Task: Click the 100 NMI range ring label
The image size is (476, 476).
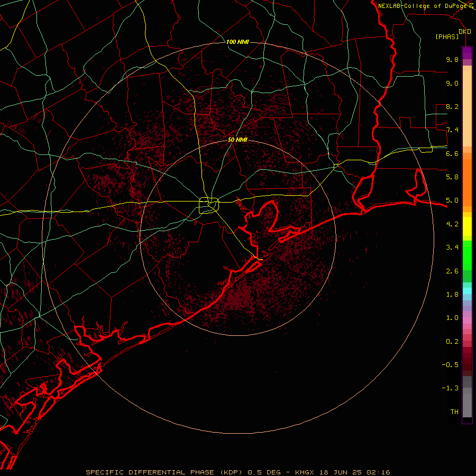Action: [237, 42]
